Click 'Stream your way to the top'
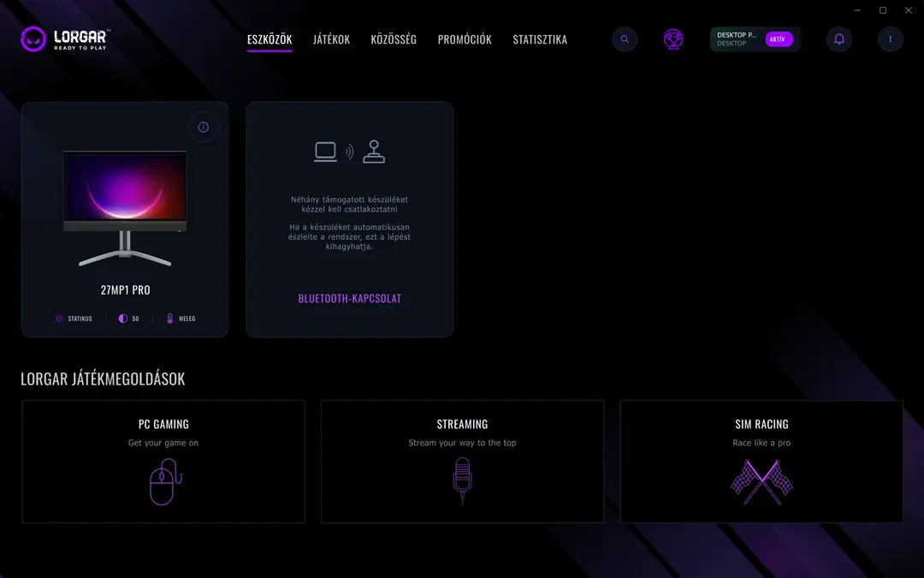 463,443
